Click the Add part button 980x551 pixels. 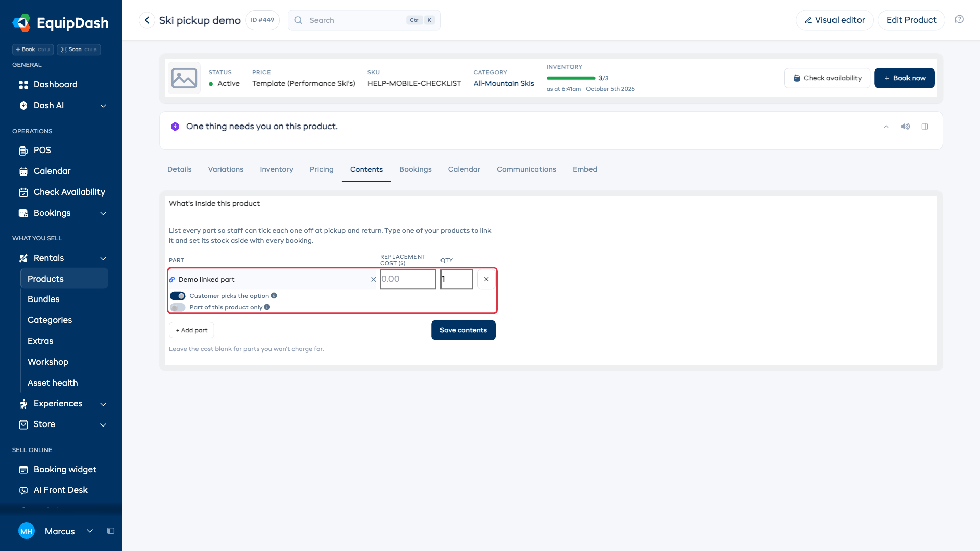click(191, 330)
